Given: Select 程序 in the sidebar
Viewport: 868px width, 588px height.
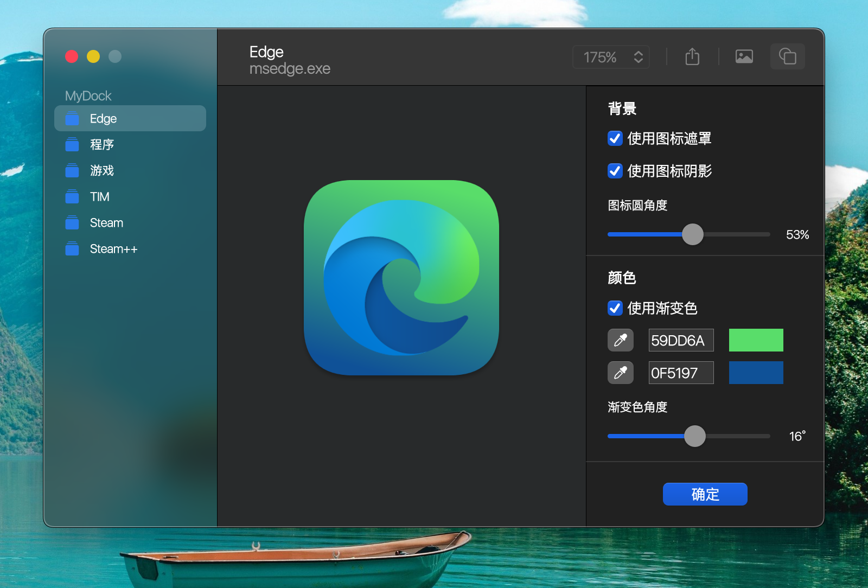Looking at the screenshot, I should (130, 144).
